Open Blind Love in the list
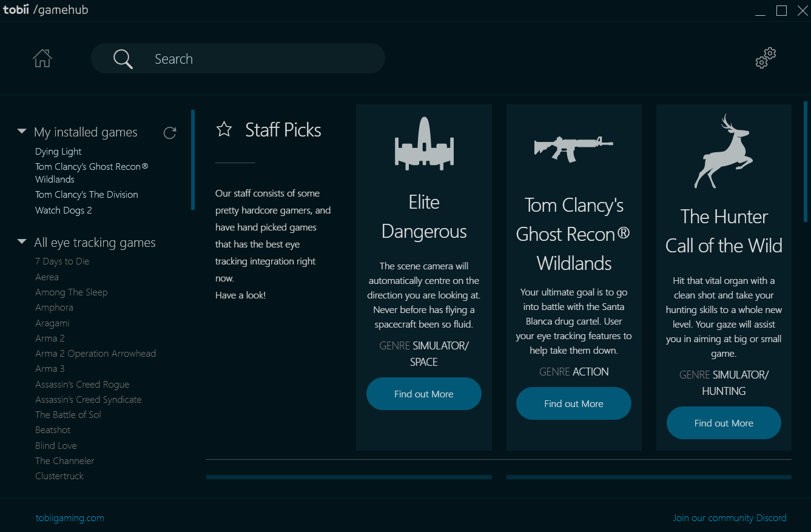 coord(56,446)
